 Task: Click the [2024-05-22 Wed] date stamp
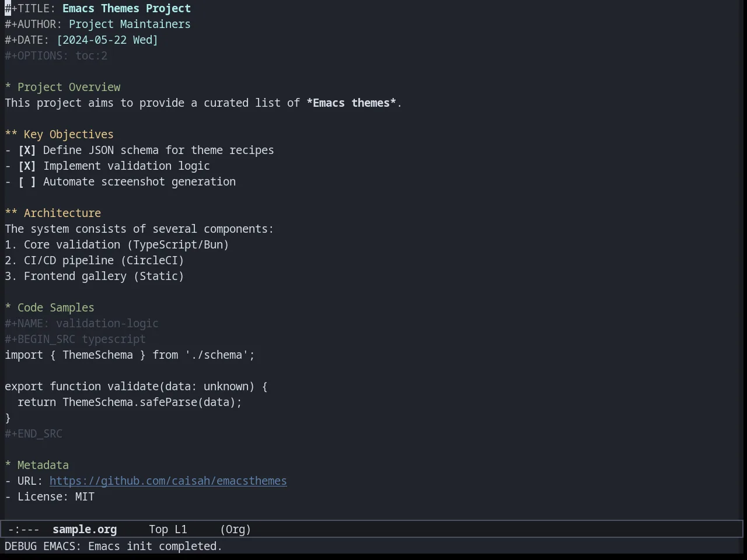point(107,40)
